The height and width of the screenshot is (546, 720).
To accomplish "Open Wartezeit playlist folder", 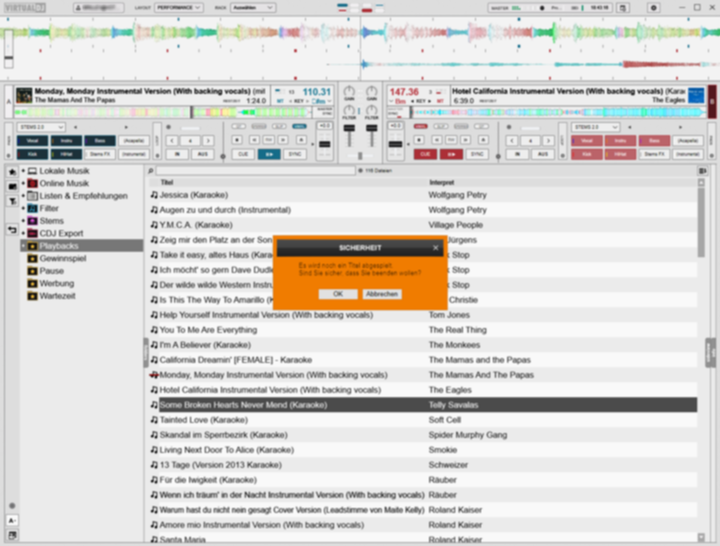I will pos(57,296).
